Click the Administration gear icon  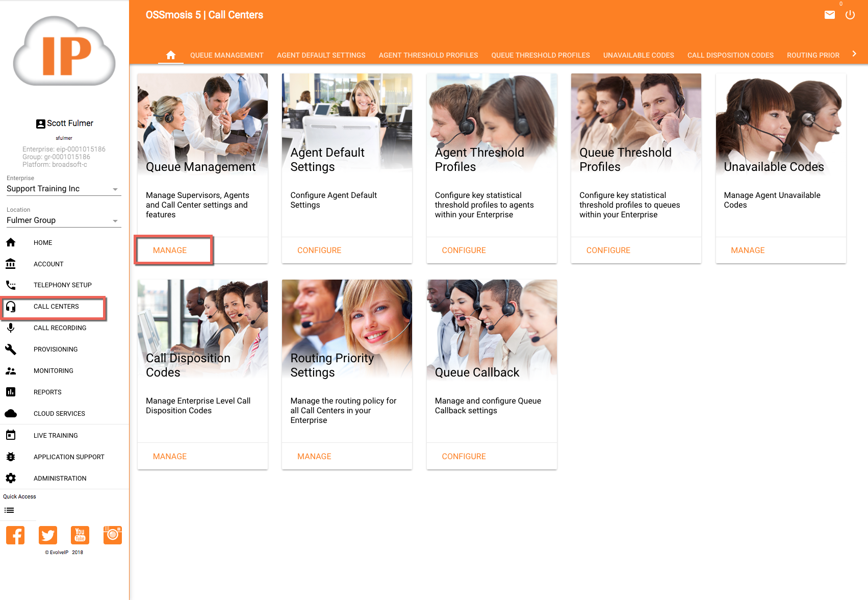(11, 478)
